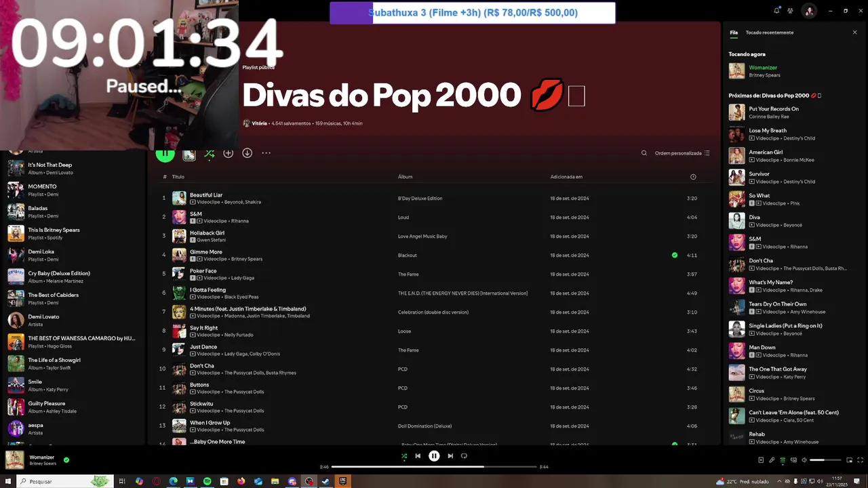Remove Womanizer from liked songs checkmark
The image size is (868, 488).
(66, 460)
